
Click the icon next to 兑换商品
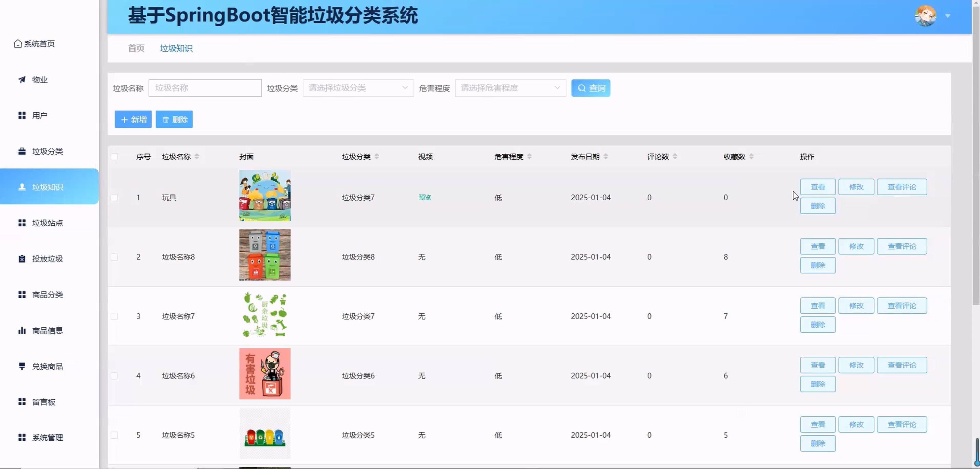point(22,366)
